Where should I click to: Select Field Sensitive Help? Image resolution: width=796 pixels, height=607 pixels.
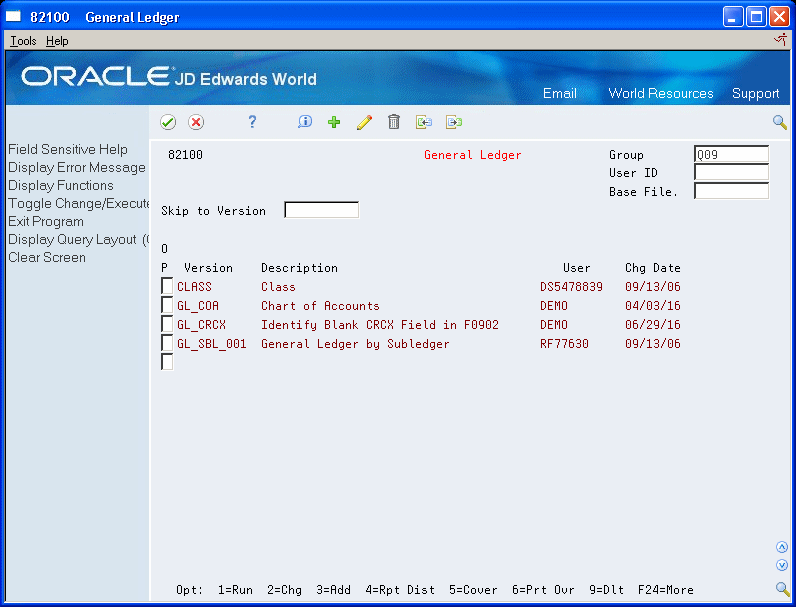click(68, 149)
